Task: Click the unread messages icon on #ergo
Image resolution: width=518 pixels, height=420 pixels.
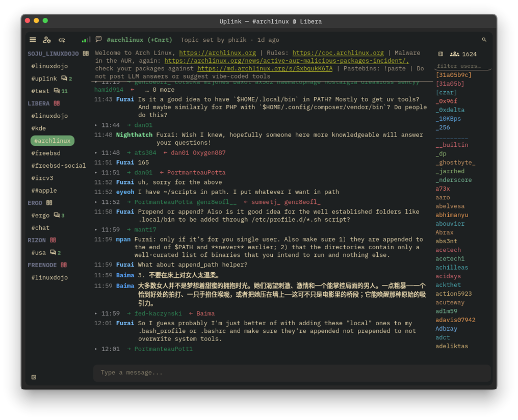Action: pos(57,215)
